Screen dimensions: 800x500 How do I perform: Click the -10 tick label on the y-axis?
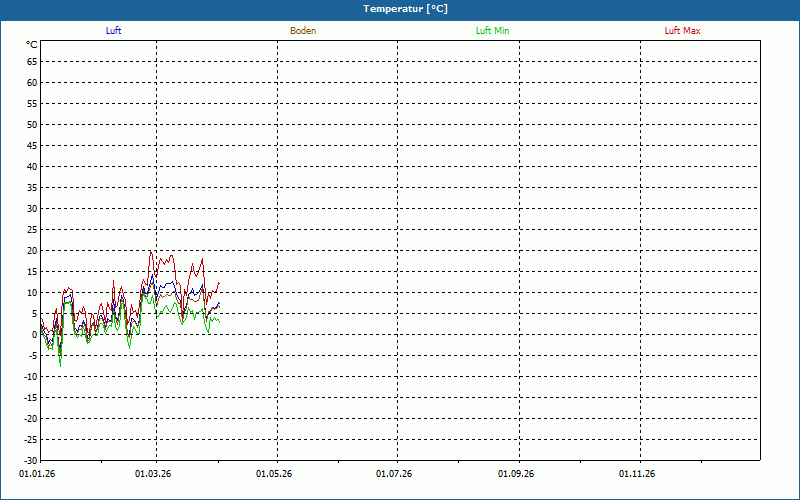click(x=30, y=377)
